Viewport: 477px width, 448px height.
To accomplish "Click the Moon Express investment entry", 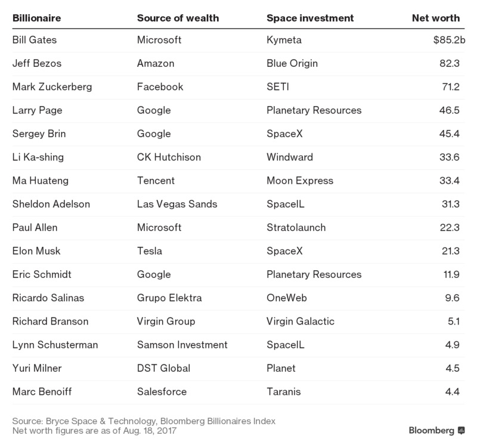I will tap(300, 181).
